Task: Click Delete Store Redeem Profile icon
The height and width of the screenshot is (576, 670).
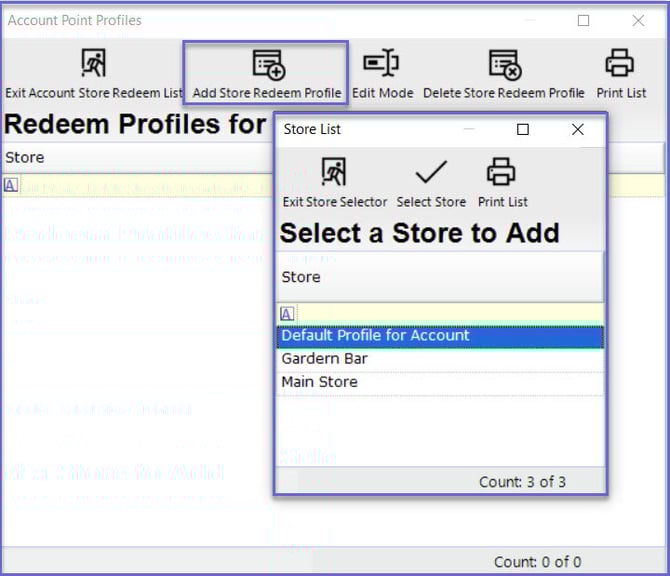Action: pyautogui.click(x=504, y=65)
